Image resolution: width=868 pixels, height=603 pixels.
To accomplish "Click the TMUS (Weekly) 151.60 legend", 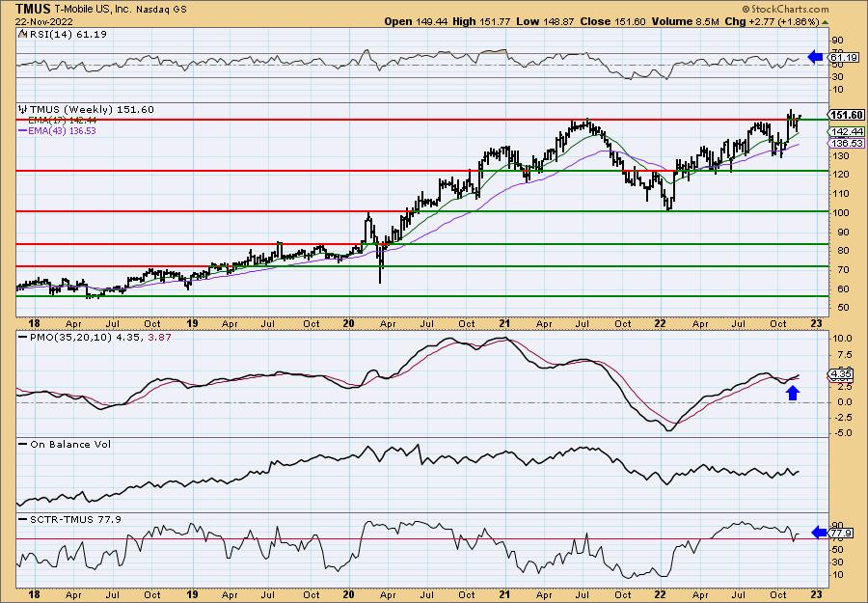I will tap(92, 110).
